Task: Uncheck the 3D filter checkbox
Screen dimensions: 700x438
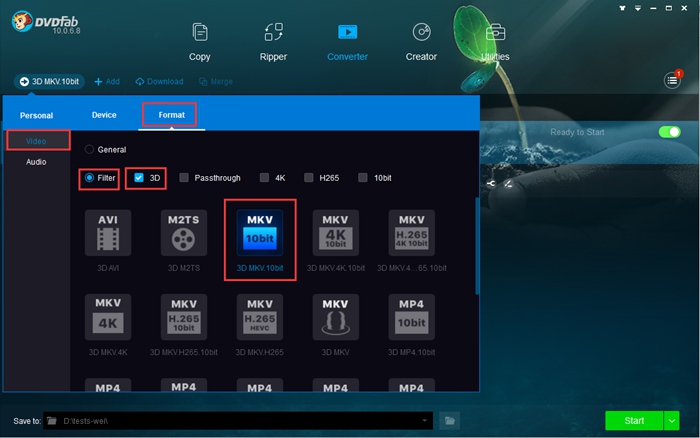Action: tap(139, 178)
